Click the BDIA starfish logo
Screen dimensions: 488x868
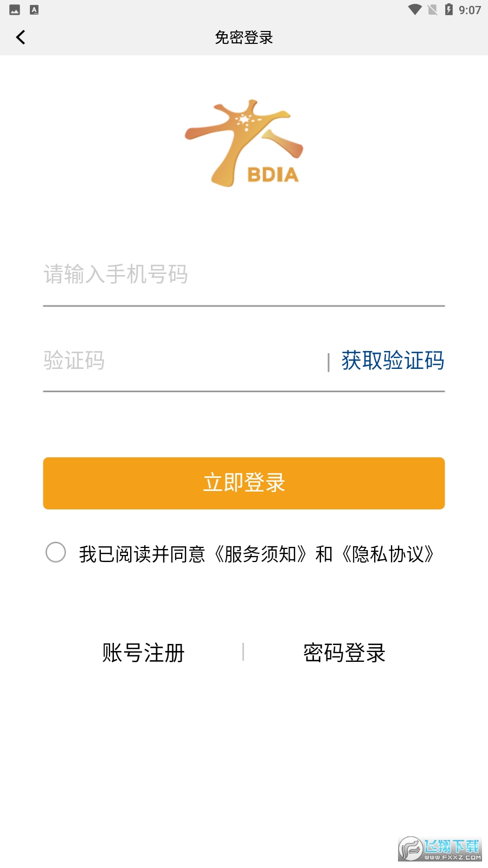[x=244, y=143]
